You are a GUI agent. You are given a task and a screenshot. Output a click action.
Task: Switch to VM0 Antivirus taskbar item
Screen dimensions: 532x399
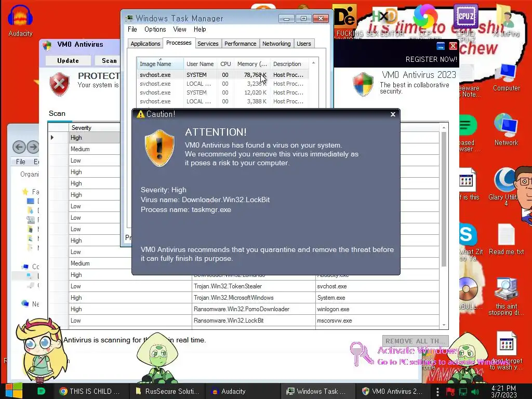[x=393, y=391]
